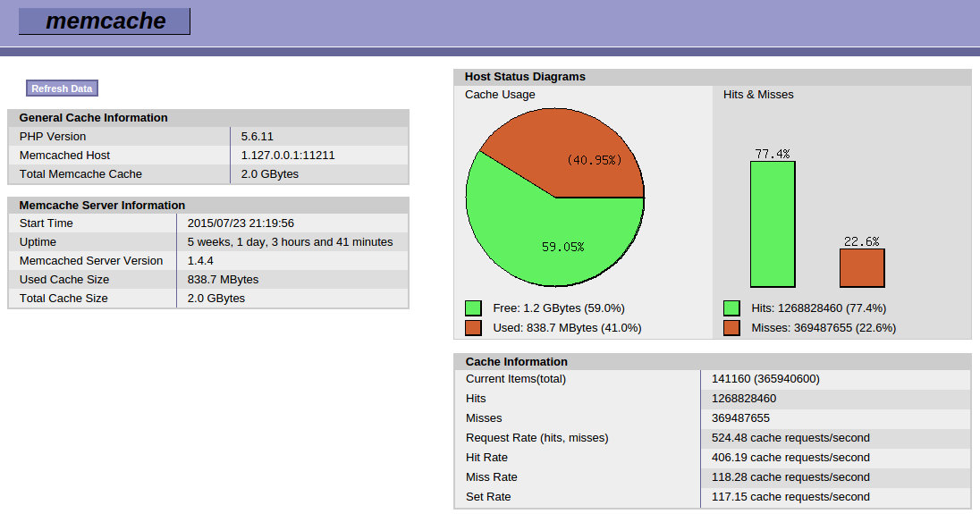980x514 pixels.
Task: Click the orange 22.6% misses bar
Action: click(x=862, y=267)
